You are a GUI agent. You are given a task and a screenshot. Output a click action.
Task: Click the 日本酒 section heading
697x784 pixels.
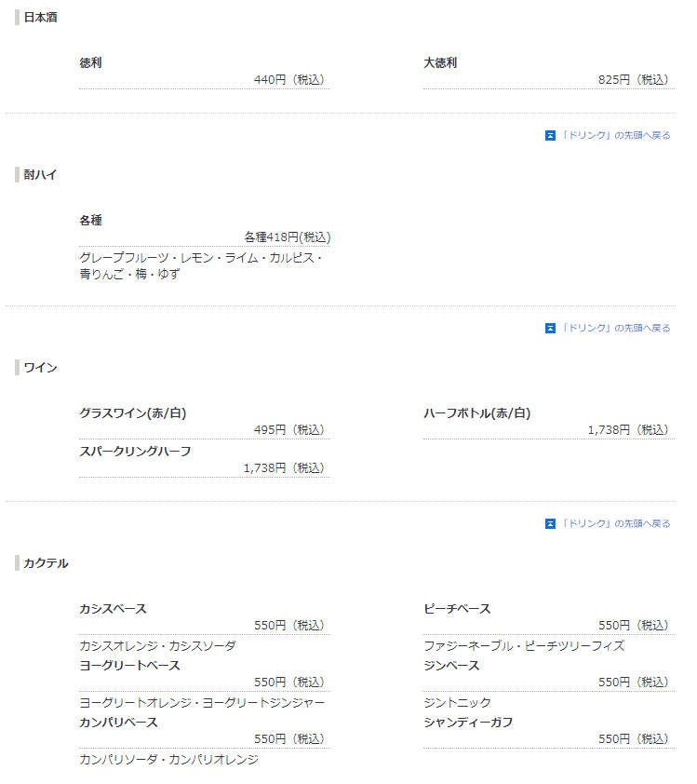click(40, 17)
